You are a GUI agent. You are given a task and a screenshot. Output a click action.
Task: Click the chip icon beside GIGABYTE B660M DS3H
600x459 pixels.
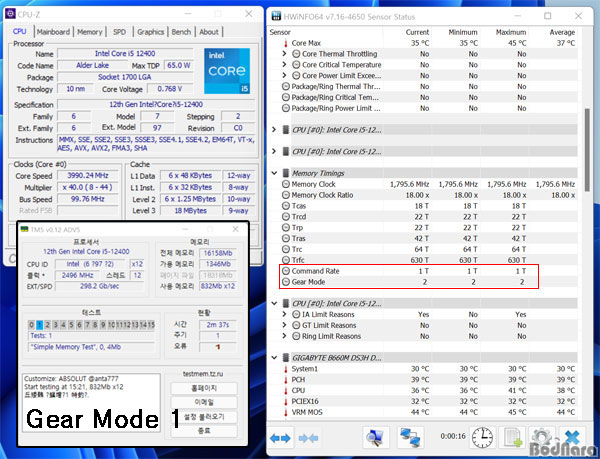pyautogui.click(x=285, y=358)
